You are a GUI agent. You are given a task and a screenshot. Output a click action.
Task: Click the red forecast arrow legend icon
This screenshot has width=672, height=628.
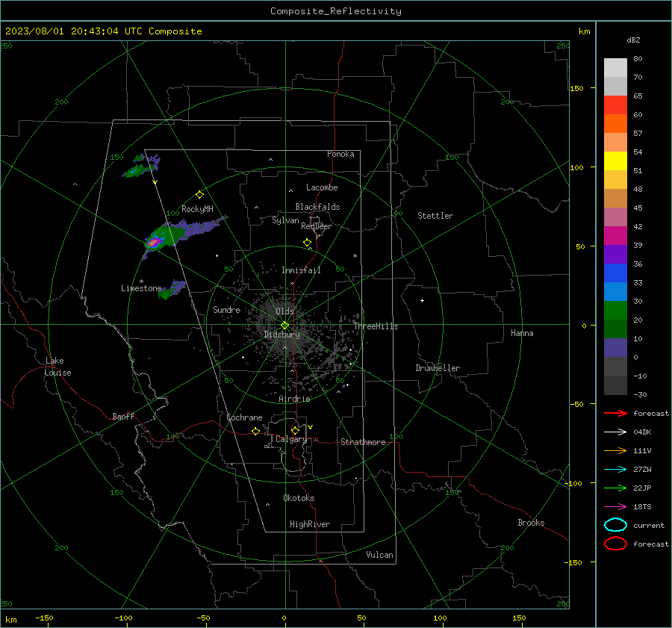coord(615,413)
